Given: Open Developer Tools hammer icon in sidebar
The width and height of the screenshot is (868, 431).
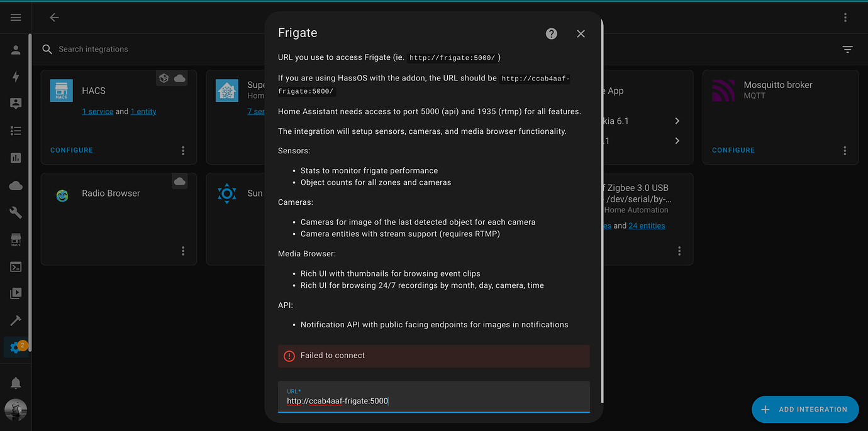Looking at the screenshot, I should coord(16,320).
